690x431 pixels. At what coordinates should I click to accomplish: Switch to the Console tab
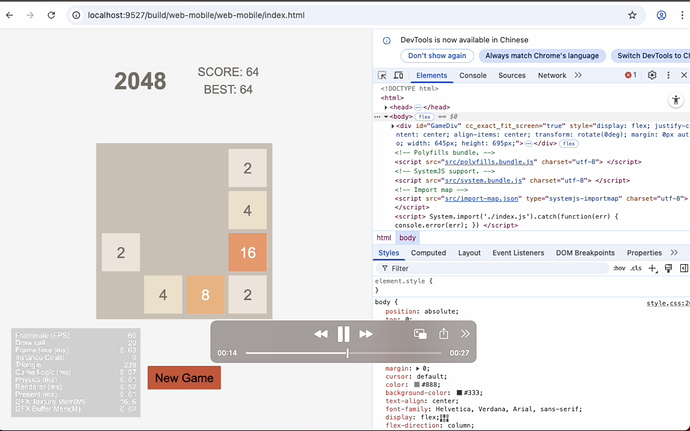pos(473,75)
